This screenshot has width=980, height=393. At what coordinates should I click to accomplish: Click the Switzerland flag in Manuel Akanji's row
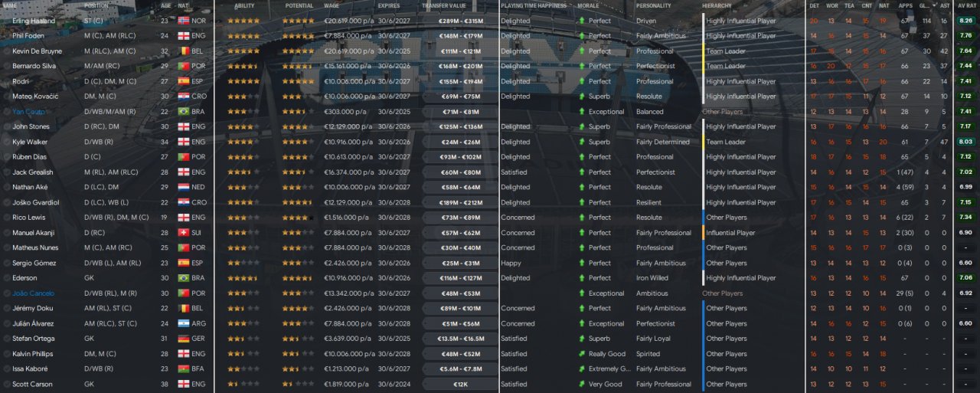[x=183, y=233]
